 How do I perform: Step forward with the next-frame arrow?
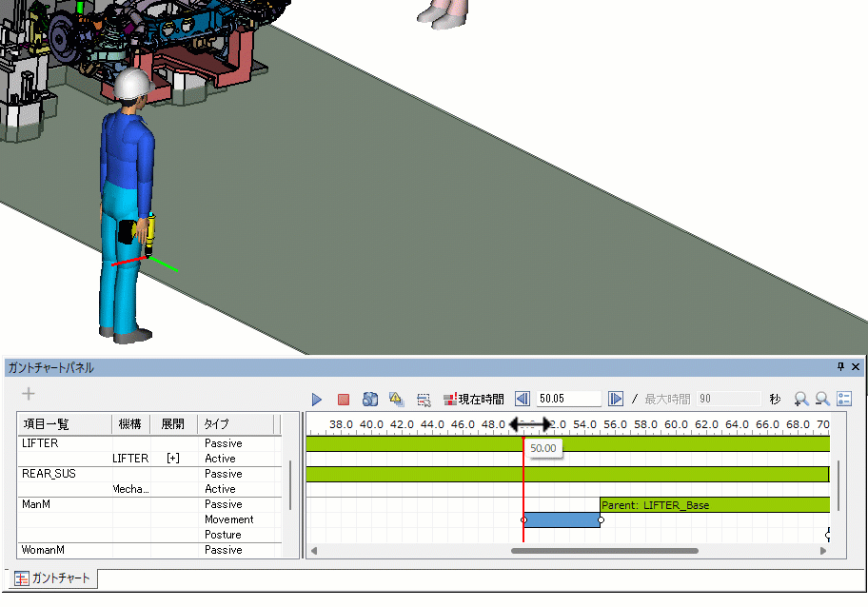coord(616,400)
